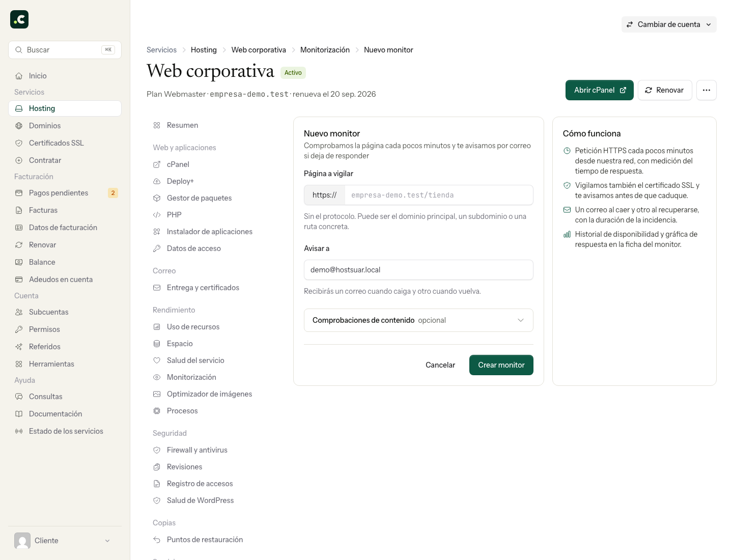Click the Crear monitor button
Viewport: 733px width, 560px height.
pyautogui.click(x=501, y=365)
